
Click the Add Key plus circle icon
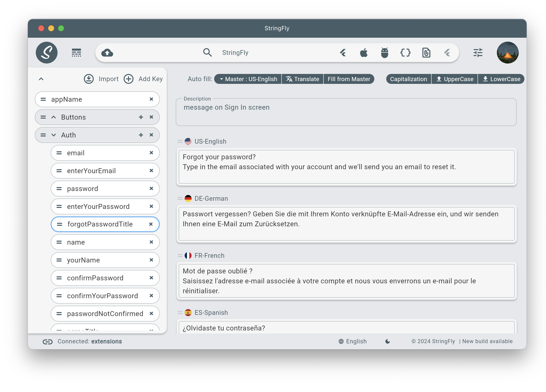129,79
